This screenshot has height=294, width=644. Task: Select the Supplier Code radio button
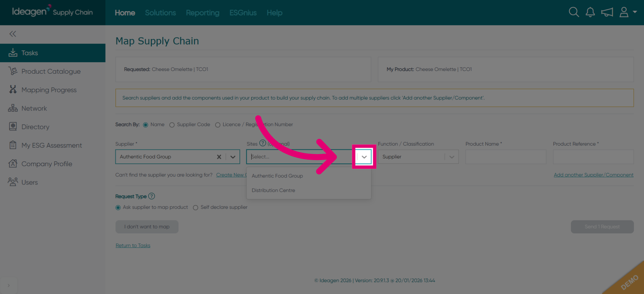(172, 125)
